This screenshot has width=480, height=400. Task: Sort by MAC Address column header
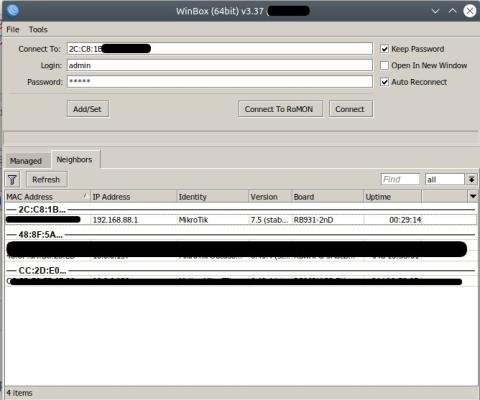(x=47, y=197)
